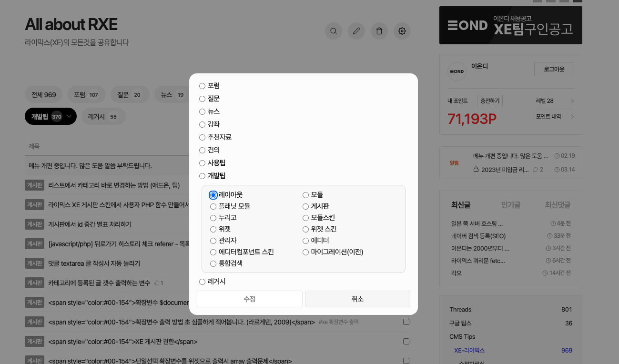Expand the 개발팁 370 category dropdown arrow

tap(70, 116)
